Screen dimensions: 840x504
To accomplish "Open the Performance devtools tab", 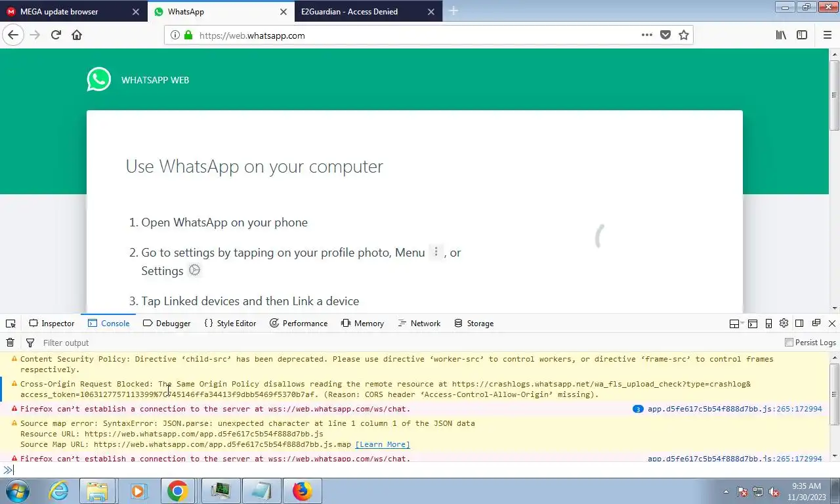I will [x=299, y=324].
